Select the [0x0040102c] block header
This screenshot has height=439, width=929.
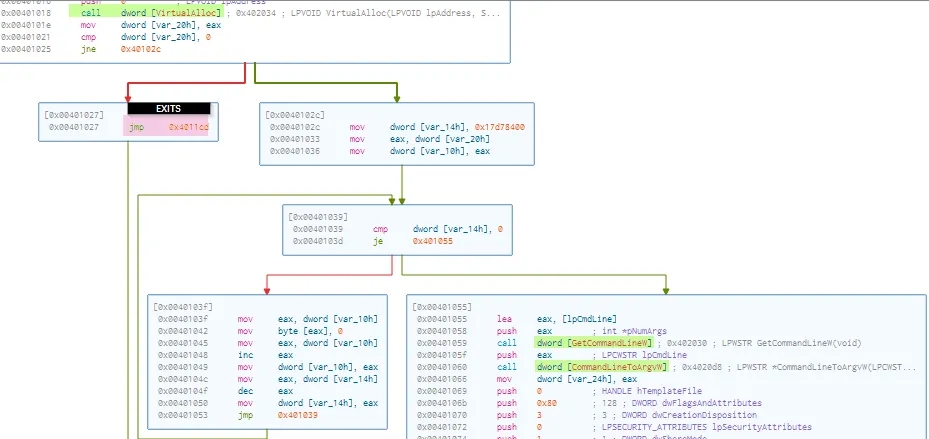295,115
